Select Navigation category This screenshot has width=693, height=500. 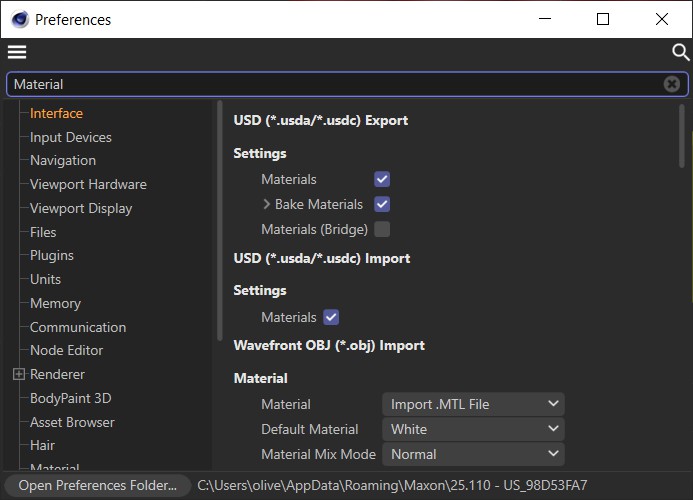(63, 160)
